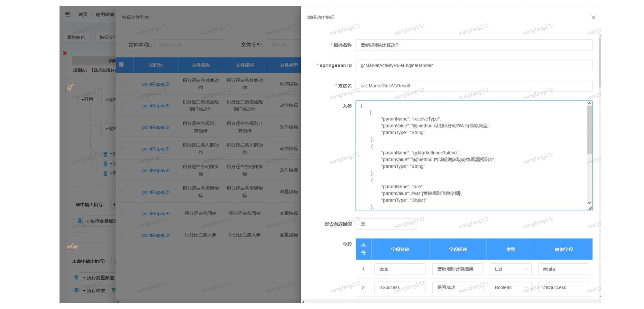
Task: Click the green plus add strategy icon
Action: tap(72, 53)
